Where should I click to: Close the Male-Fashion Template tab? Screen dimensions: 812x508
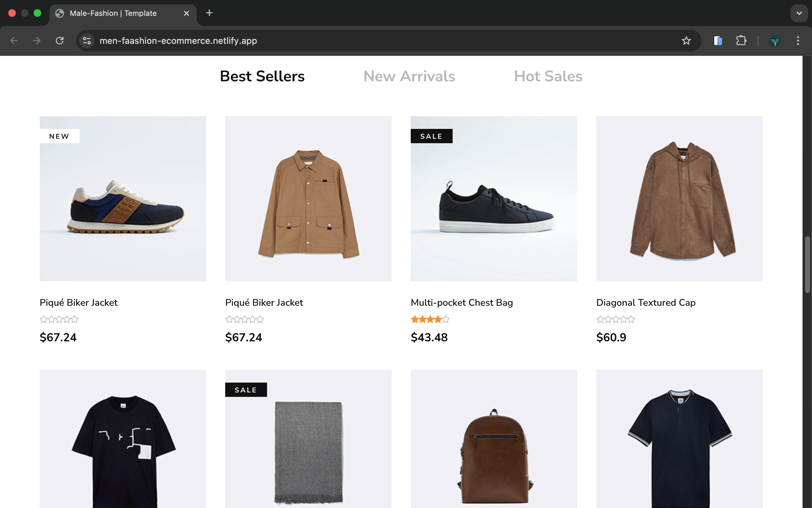(x=187, y=13)
